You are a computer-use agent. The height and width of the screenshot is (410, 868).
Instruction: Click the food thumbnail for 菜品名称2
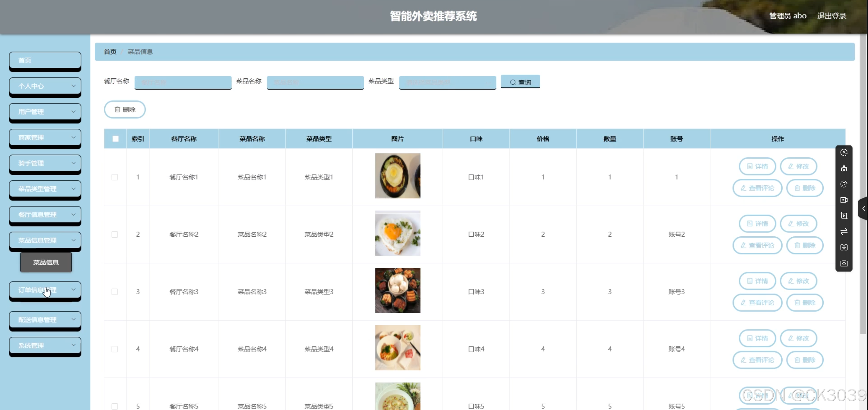pos(397,233)
